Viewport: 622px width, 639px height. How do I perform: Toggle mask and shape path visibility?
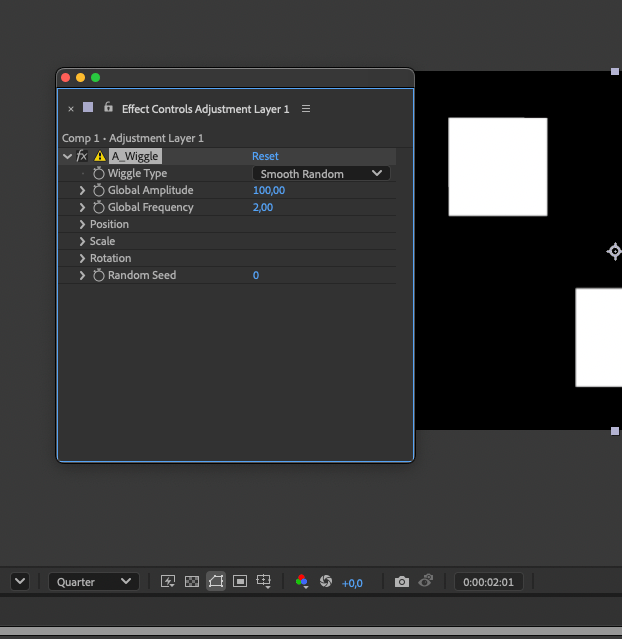click(216, 581)
